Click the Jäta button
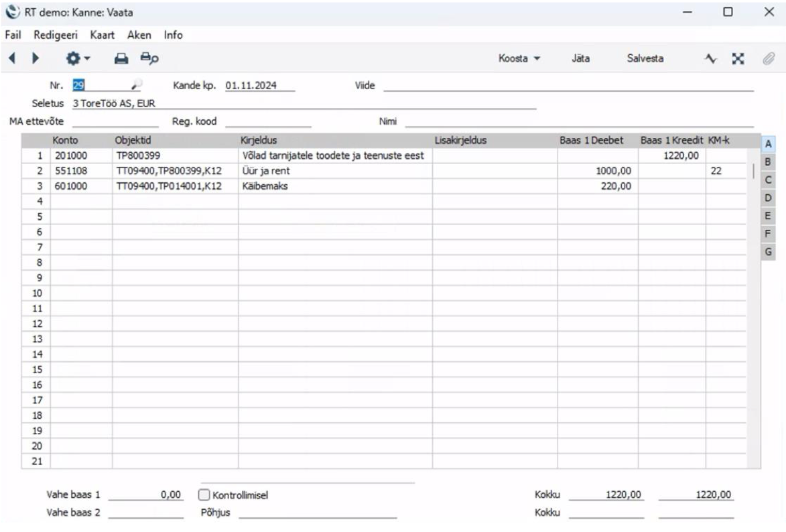The image size is (786, 532). click(x=580, y=59)
